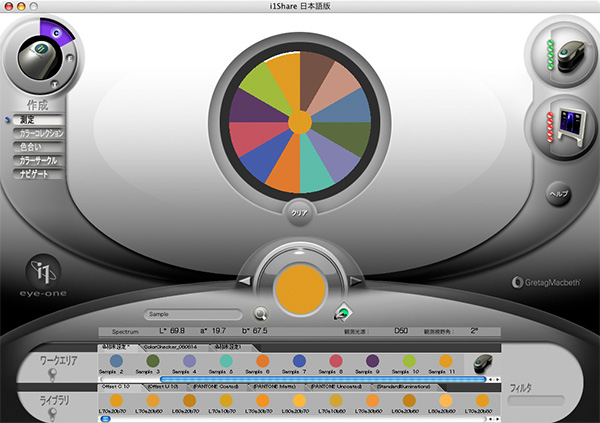Image resolution: width=600 pixels, height=423 pixels.
Task: Click the L* 69.8 value
Action: pyautogui.click(x=172, y=331)
